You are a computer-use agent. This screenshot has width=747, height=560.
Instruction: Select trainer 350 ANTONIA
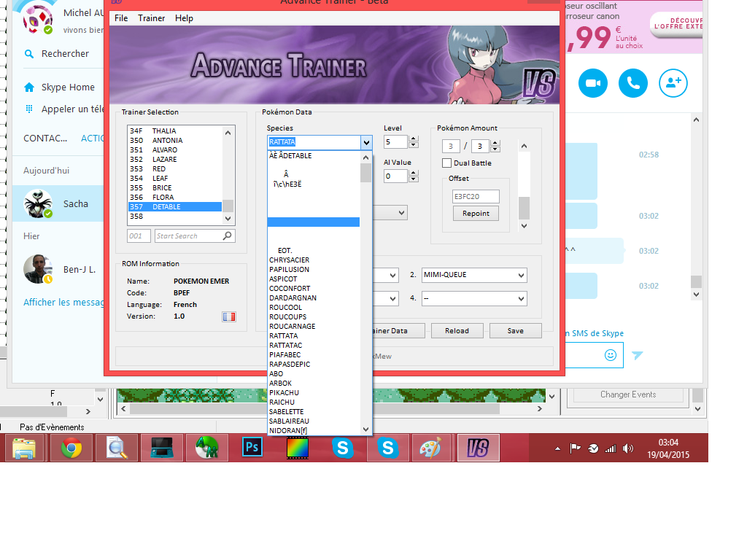click(175, 141)
